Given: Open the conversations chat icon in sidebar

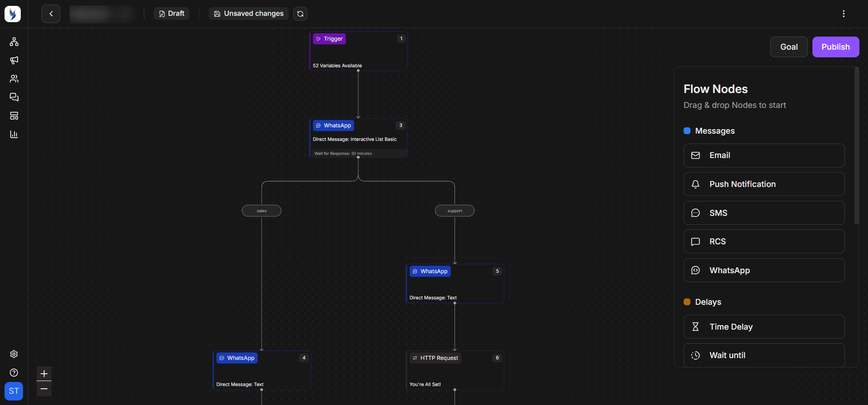Looking at the screenshot, I should 14,97.
